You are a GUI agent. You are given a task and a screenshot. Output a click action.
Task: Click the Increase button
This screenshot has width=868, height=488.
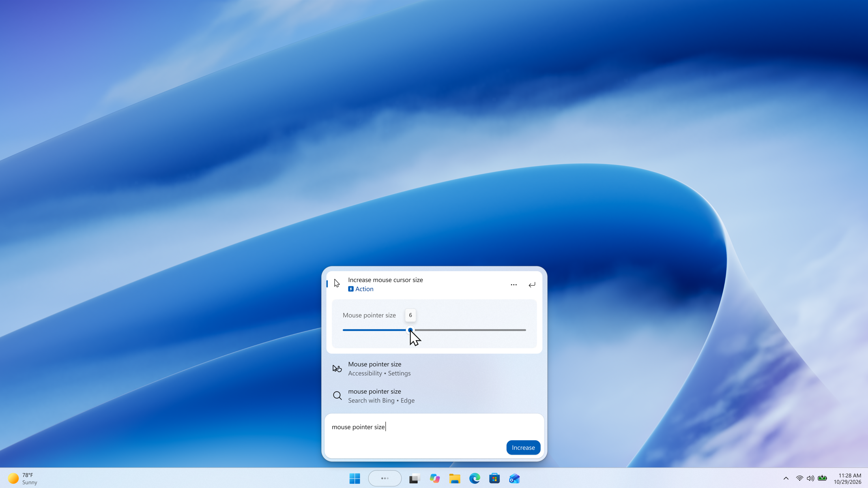[x=523, y=447]
